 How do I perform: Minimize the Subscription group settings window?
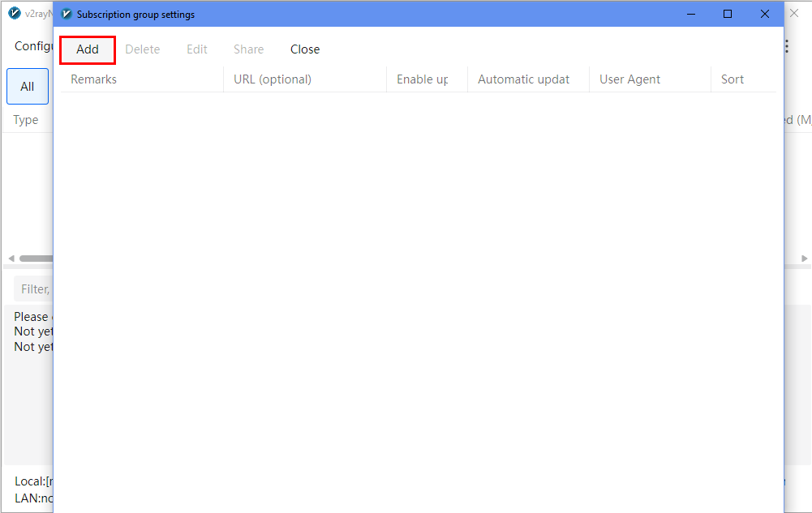click(691, 14)
